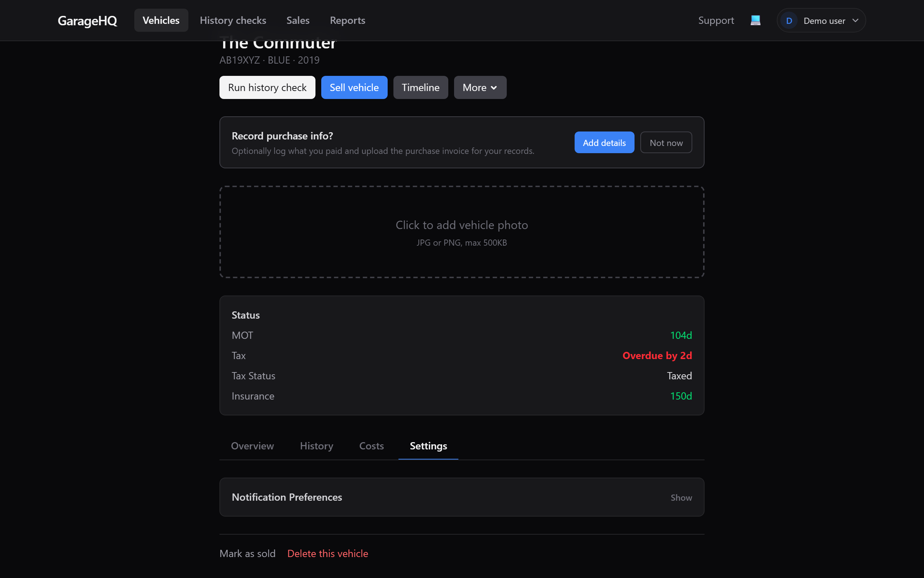Screen dimensions: 924x578
Task: Click the Insurance 150d value
Action: coord(681,396)
